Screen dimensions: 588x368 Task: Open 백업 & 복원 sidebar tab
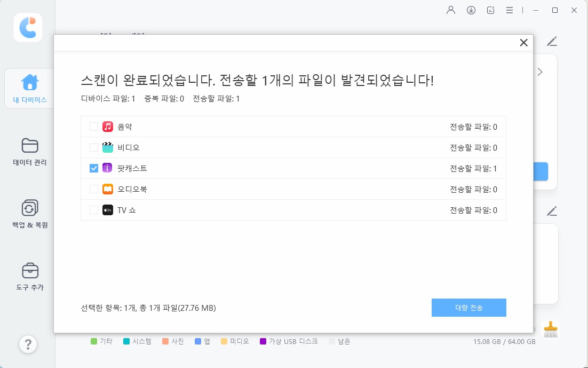click(30, 214)
